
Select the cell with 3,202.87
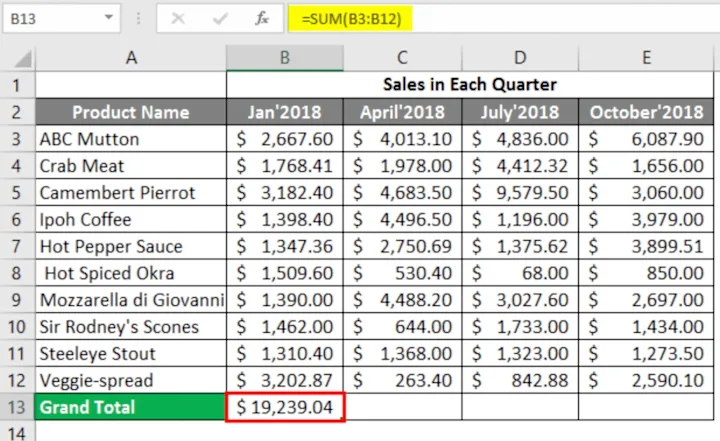point(285,380)
